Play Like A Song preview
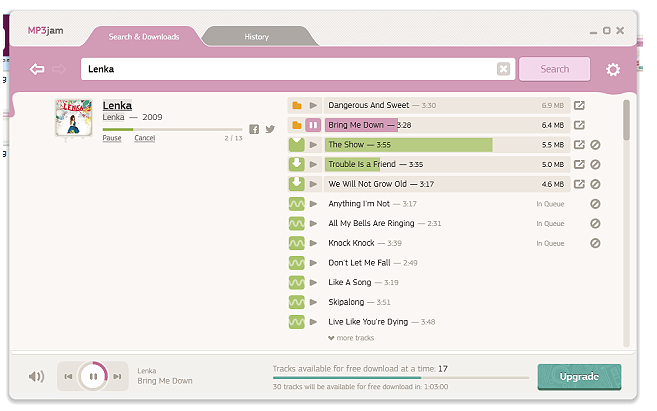657x411 pixels. pyautogui.click(x=313, y=282)
